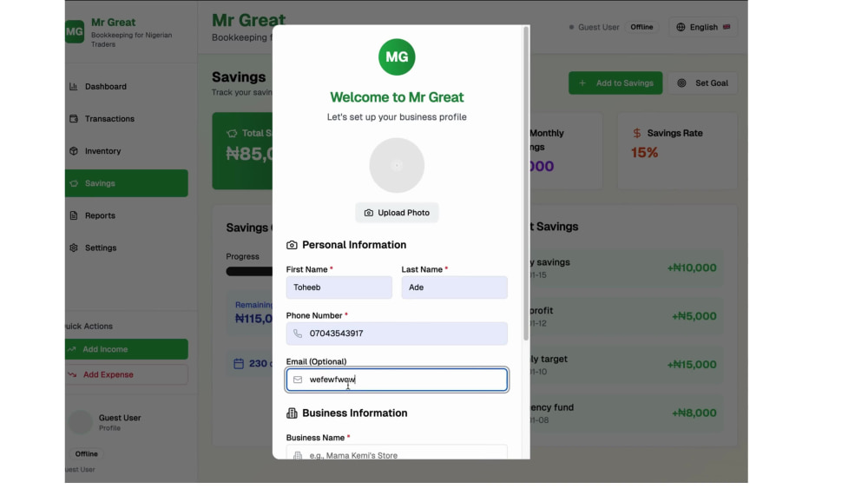Click the 15% Savings Rate value

[644, 153]
